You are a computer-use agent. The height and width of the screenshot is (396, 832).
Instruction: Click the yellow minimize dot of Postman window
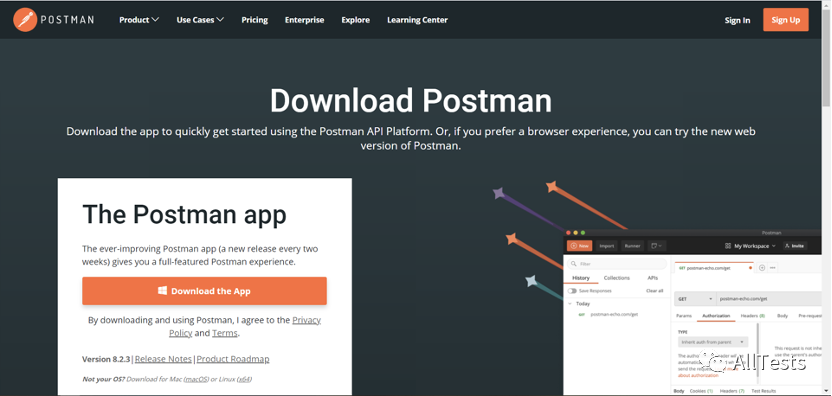575,233
